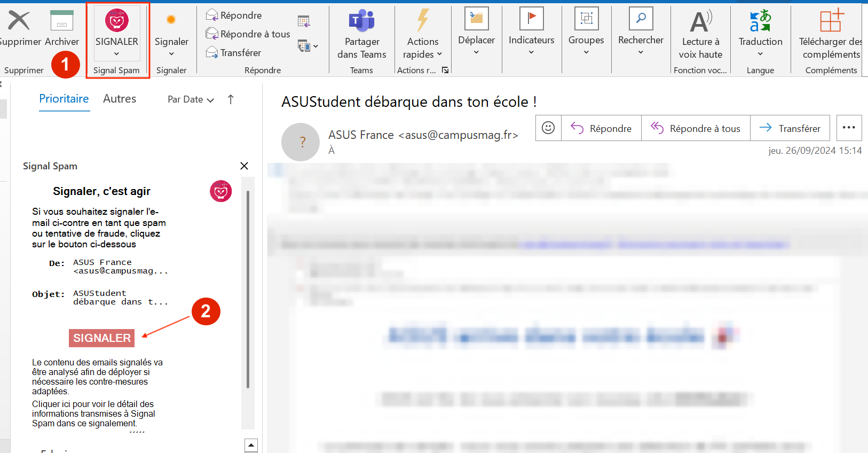Viewport: 868px width, 453px height.
Task: Click the orange dot Signaler ribbon icon
Action: coord(171,20)
